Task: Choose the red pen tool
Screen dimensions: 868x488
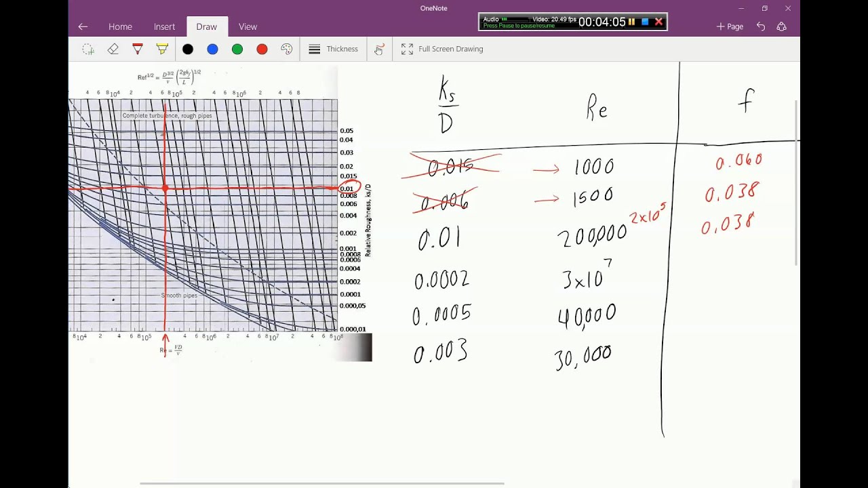Action: 138,49
